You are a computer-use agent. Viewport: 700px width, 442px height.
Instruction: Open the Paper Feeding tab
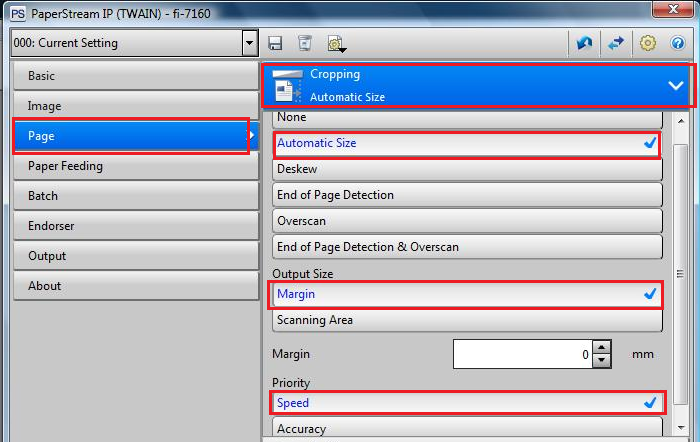136,166
